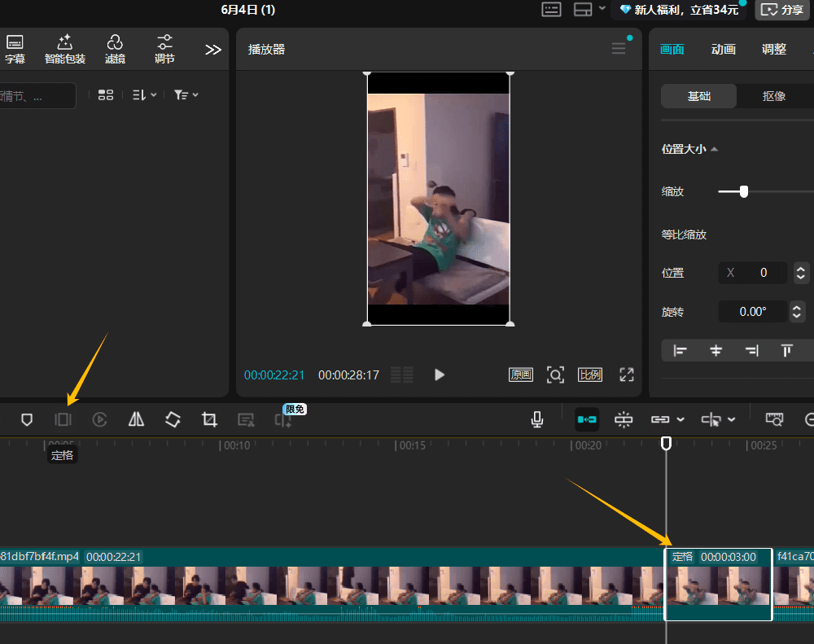The image size is (814, 644).
Task: Switch to the 抠像 cutout tab
Action: (x=773, y=96)
